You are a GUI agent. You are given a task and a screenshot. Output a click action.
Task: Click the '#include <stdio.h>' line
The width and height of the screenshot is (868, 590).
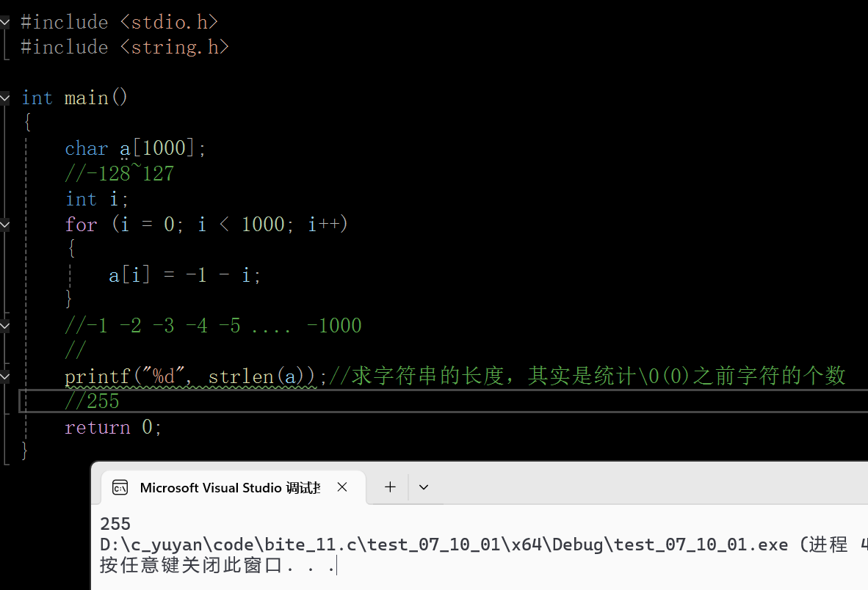pos(120,22)
